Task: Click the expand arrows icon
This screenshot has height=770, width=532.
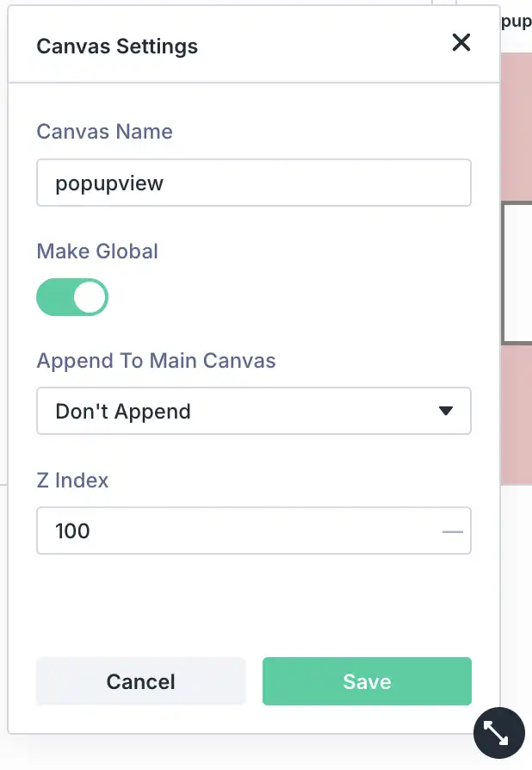Action: click(498, 732)
